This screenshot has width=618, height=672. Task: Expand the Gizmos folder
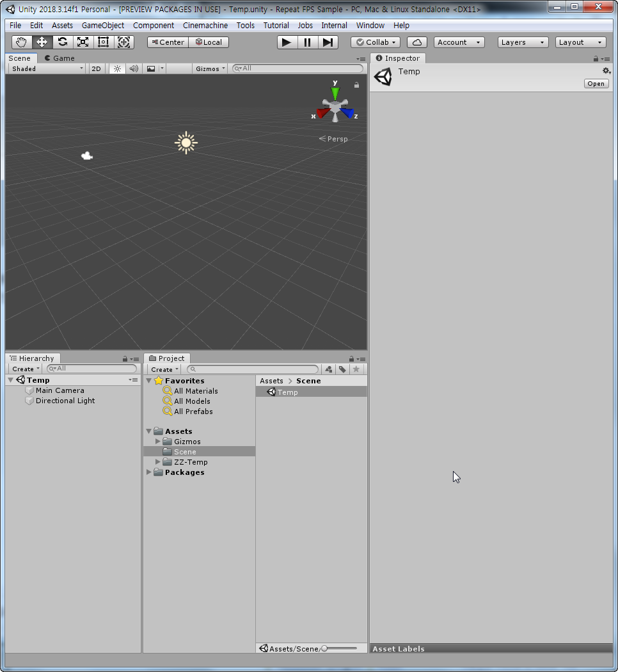point(157,441)
